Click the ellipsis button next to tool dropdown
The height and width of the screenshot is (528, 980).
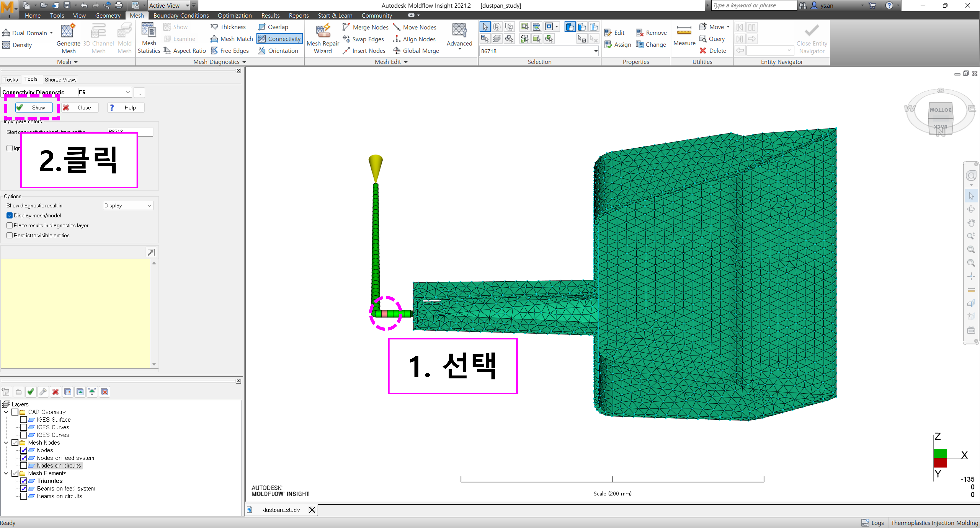click(x=139, y=92)
